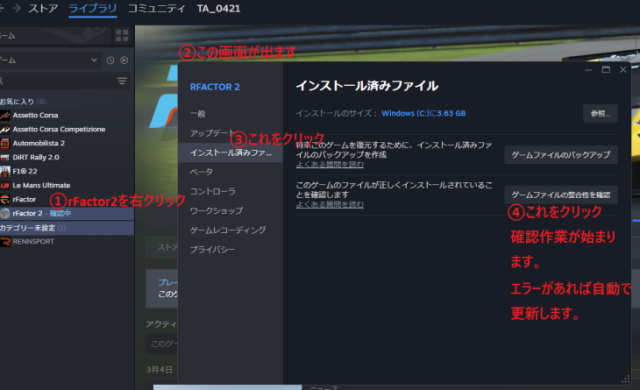Screen dimensions: 640x390
Task: Click the play ready-to-play filter icon
Action: pos(124,60)
